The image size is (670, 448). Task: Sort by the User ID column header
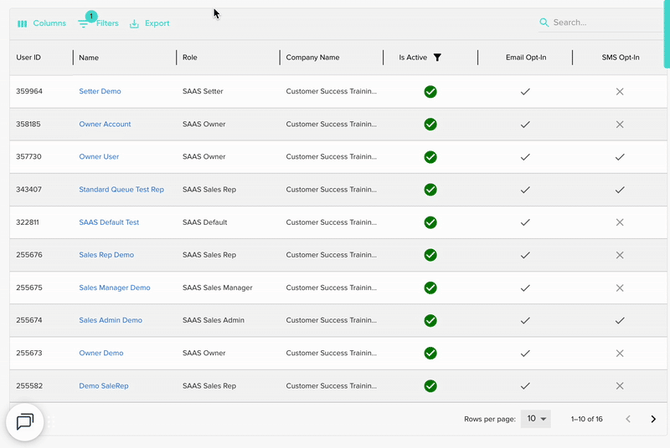pos(29,58)
